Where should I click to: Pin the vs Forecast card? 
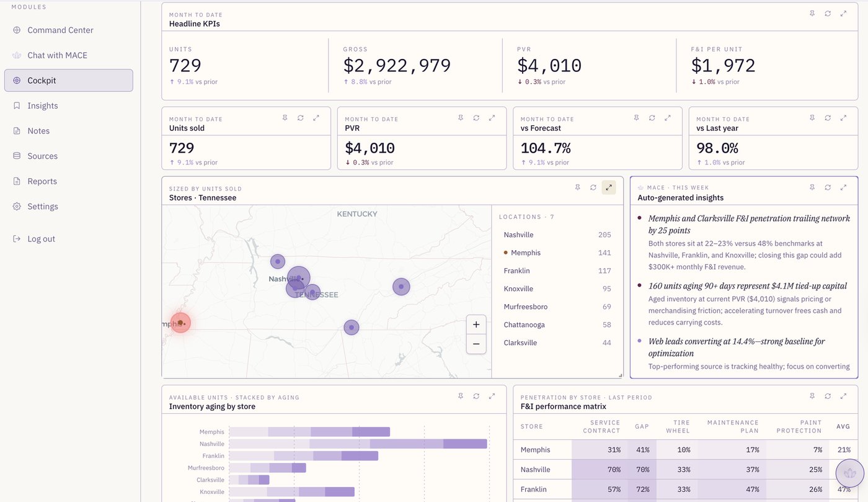[x=637, y=118]
